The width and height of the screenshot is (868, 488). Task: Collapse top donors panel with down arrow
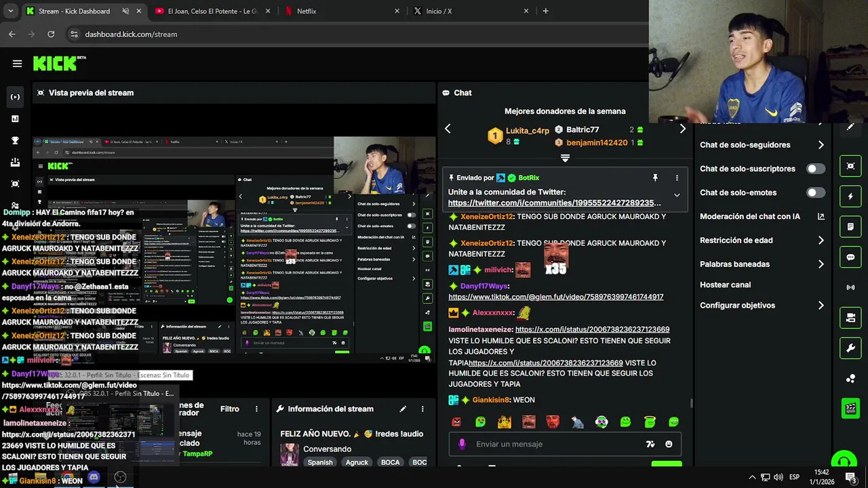click(565, 158)
